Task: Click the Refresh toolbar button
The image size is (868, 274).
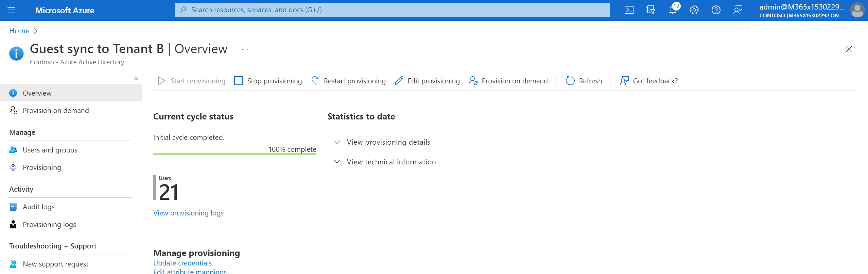Action: [584, 81]
